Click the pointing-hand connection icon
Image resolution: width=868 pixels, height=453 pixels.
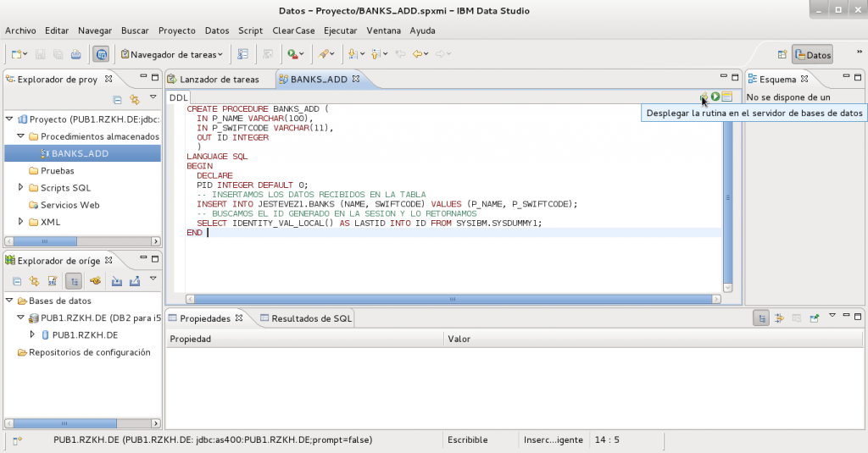[x=95, y=281]
